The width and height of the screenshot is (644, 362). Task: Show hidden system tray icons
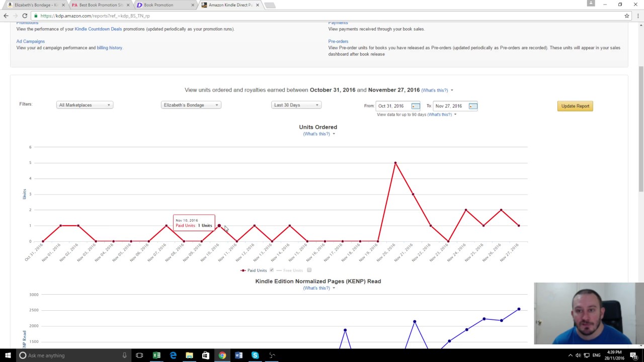[x=570, y=355]
